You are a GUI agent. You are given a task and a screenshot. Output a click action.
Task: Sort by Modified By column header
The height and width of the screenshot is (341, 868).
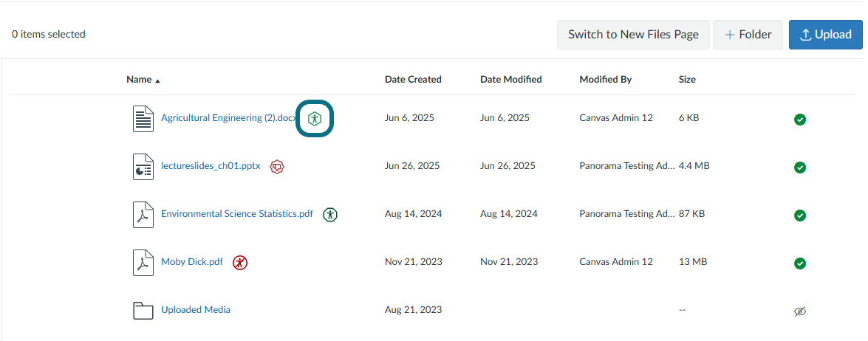click(x=606, y=80)
